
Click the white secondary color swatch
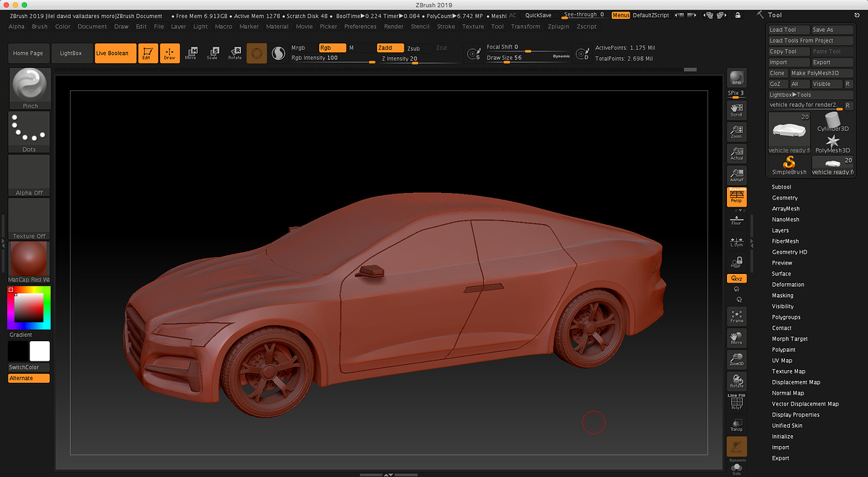point(40,351)
